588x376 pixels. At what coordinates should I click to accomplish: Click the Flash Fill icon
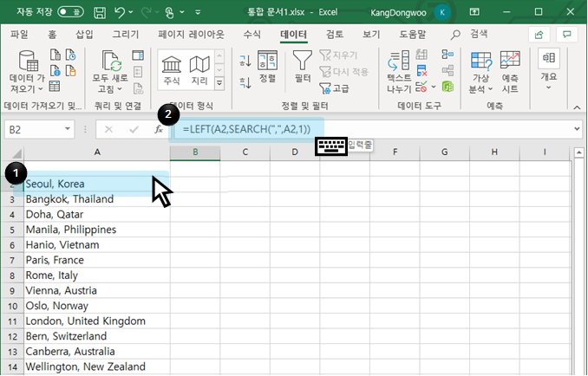[421, 55]
